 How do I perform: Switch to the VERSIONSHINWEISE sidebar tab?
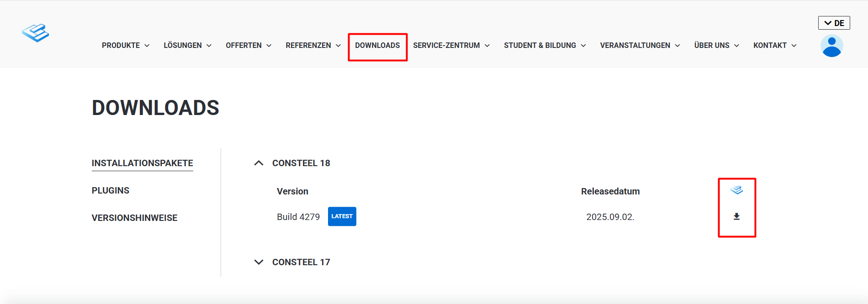point(134,218)
